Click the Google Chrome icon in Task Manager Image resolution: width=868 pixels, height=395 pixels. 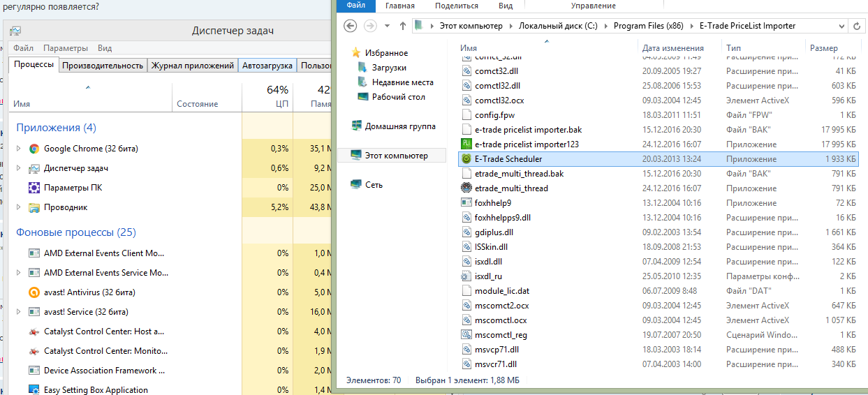pyautogui.click(x=34, y=149)
